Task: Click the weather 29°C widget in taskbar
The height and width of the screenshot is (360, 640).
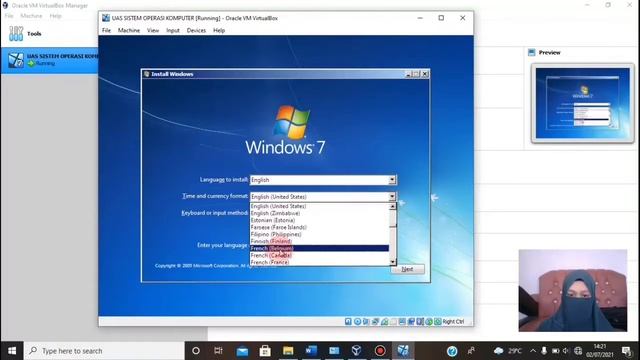Action: pyautogui.click(x=508, y=351)
